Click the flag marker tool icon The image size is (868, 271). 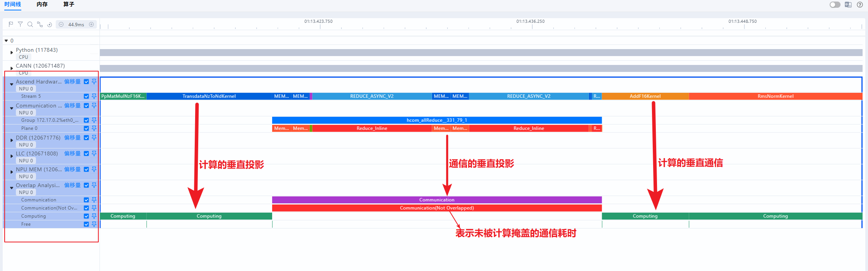[11, 24]
